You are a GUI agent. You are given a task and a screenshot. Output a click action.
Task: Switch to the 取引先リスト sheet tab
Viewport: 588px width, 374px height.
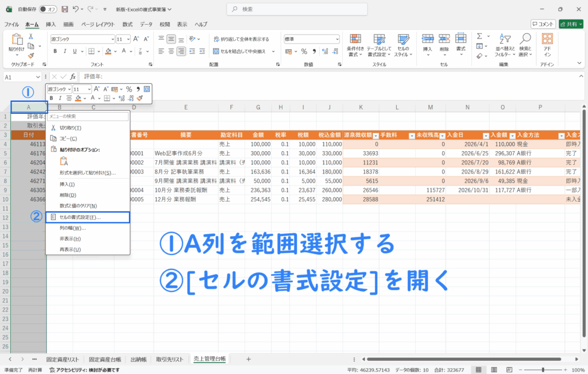[x=171, y=359]
